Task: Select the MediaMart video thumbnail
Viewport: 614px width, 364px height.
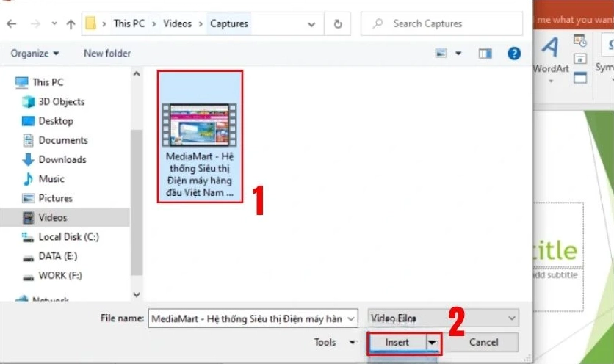Action: (x=200, y=125)
